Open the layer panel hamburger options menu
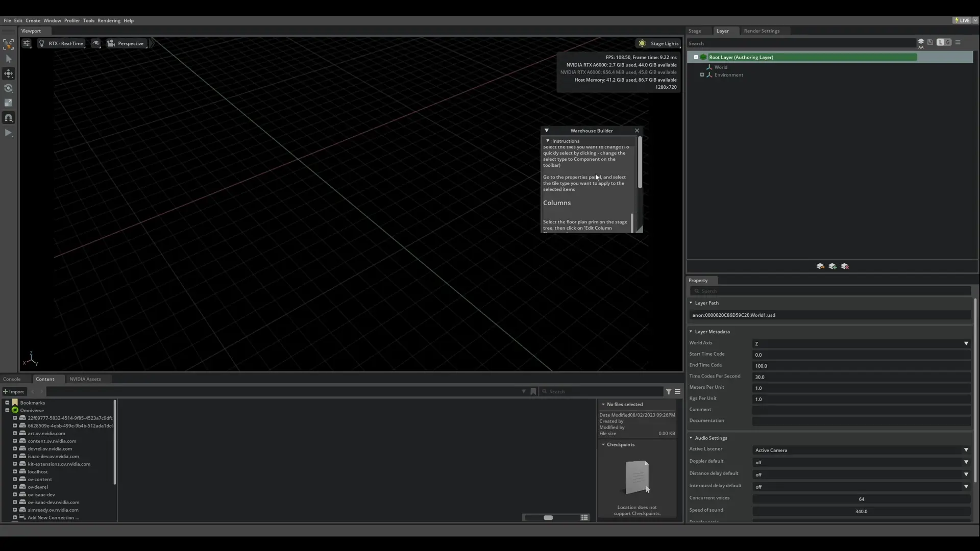 click(x=958, y=42)
